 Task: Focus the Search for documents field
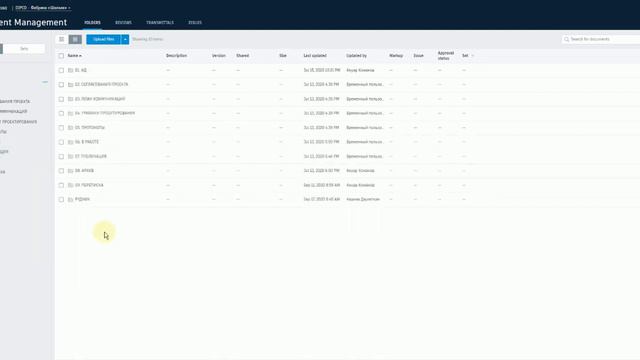601,39
